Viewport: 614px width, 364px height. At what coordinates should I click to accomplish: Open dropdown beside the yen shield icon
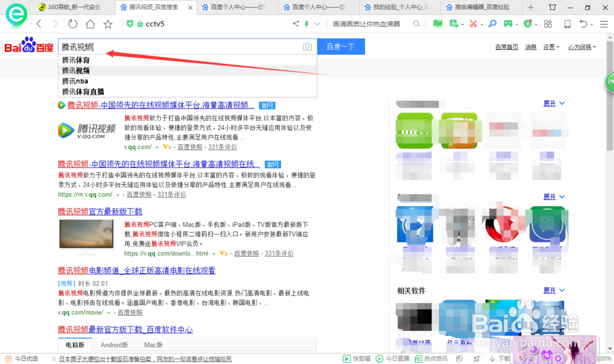pyautogui.click(x=535, y=25)
